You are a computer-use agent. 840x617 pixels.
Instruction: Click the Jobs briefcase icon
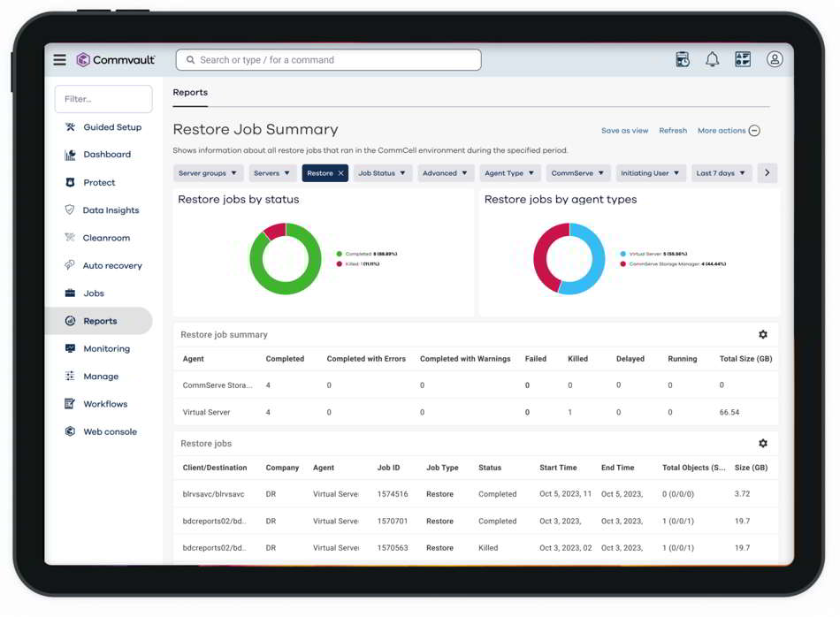pos(70,293)
